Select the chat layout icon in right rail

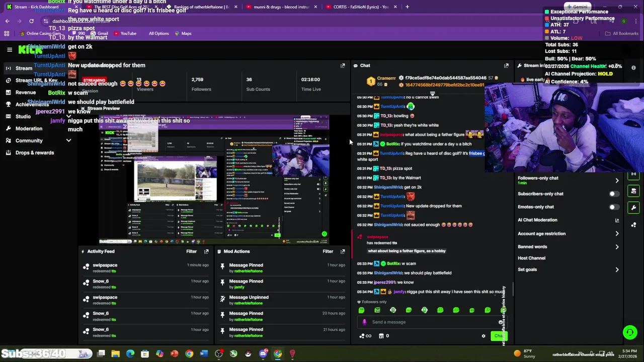point(633,191)
